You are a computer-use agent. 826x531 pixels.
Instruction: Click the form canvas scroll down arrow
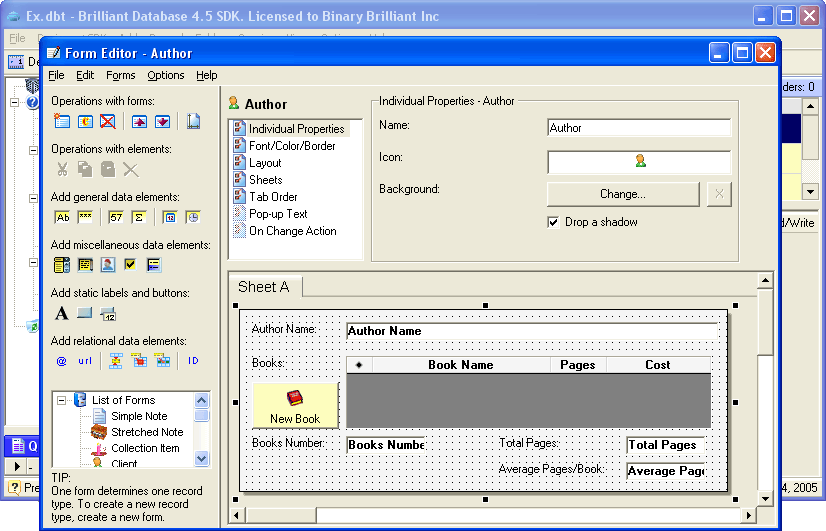[765, 497]
